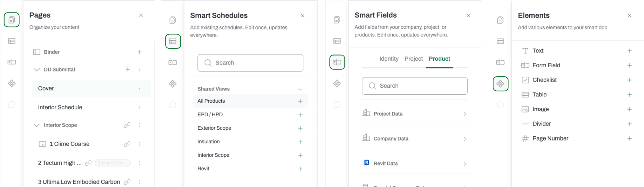Select the highlighted Smart Schedules sidebar icon
Screen dimensions: 644x187
(173, 41)
